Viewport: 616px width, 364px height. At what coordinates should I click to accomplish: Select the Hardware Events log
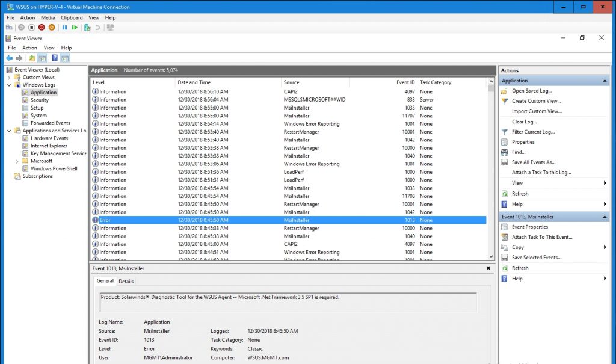point(49,138)
